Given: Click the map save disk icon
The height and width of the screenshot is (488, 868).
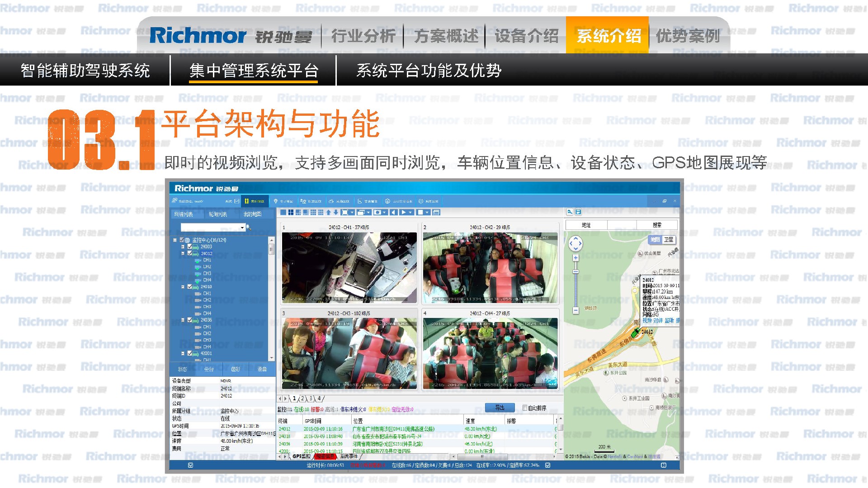Looking at the screenshot, I should (578, 212).
